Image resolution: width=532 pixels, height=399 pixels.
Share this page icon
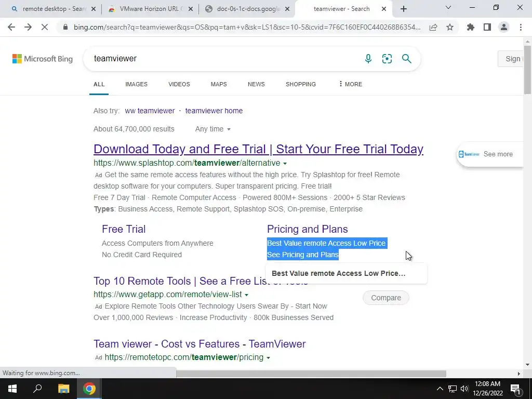433,28
